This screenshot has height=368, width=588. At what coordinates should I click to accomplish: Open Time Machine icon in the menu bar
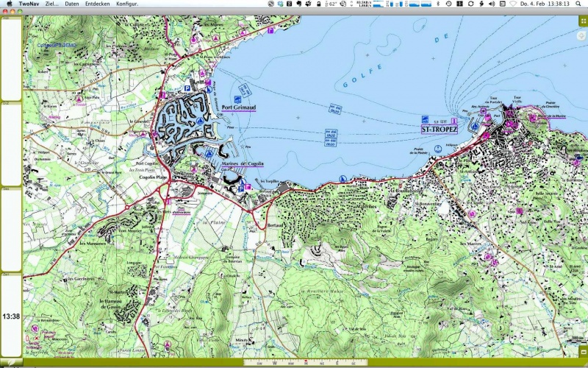coord(448,4)
